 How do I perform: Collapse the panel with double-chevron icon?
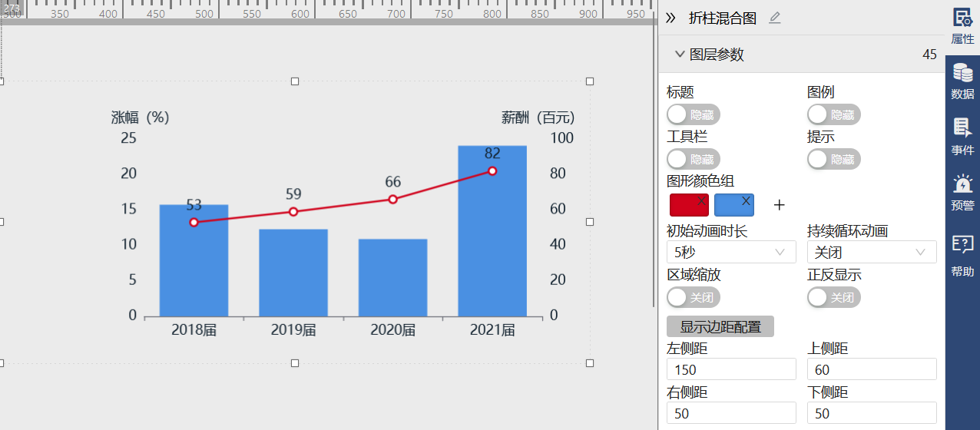(x=670, y=18)
